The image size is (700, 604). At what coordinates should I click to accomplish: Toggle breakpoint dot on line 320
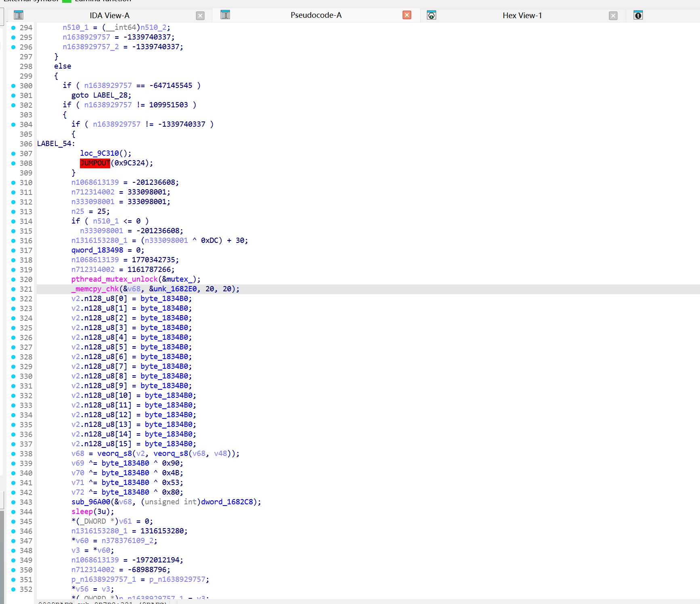pos(13,279)
